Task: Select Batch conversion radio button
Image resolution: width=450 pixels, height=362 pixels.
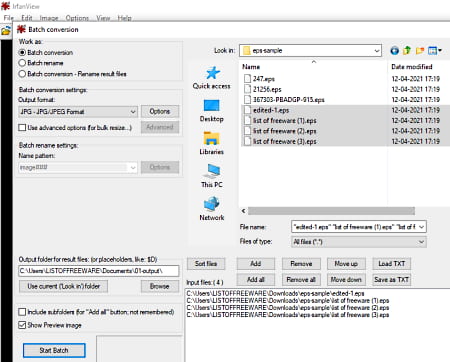Action: pyautogui.click(x=22, y=53)
